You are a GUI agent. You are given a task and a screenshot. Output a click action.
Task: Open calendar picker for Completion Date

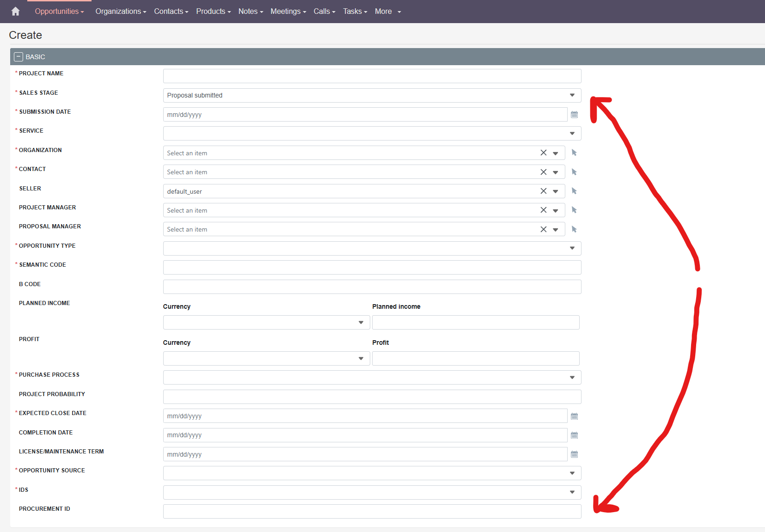point(574,435)
